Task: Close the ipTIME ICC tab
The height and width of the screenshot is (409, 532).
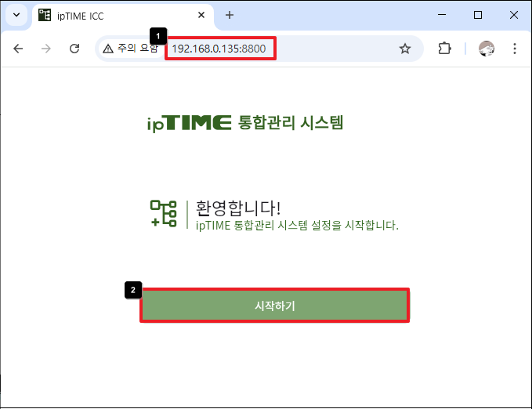Action: pos(201,15)
